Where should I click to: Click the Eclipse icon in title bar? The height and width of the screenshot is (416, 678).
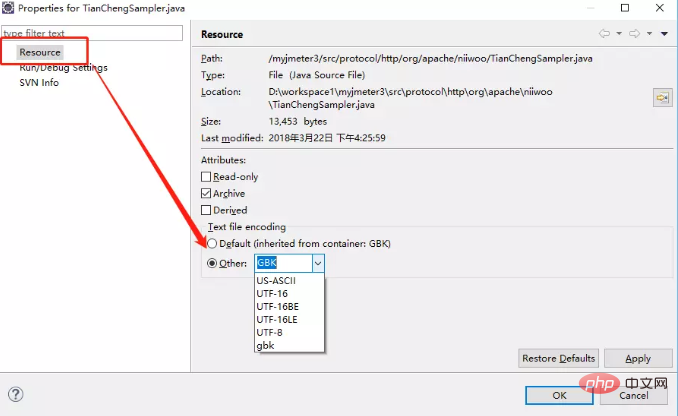pos(8,8)
